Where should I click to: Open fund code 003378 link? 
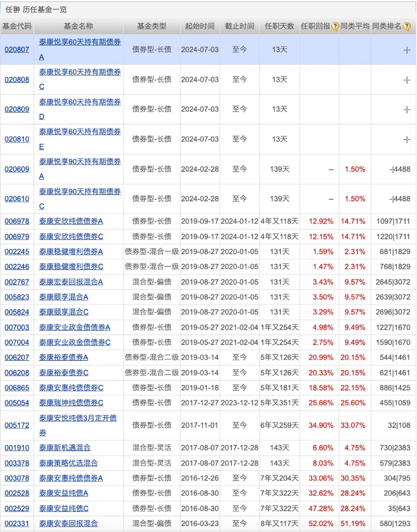click(17, 463)
